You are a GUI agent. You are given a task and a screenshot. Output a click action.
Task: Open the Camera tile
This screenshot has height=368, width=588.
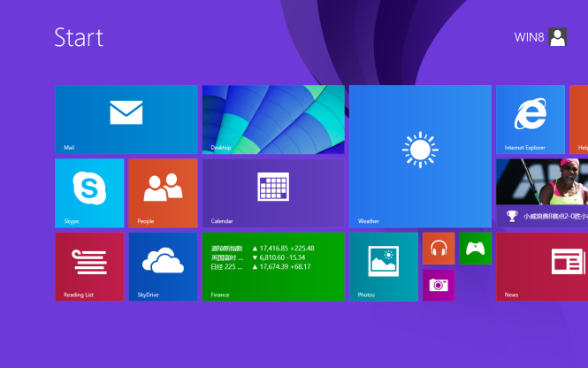(x=439, y=285)
